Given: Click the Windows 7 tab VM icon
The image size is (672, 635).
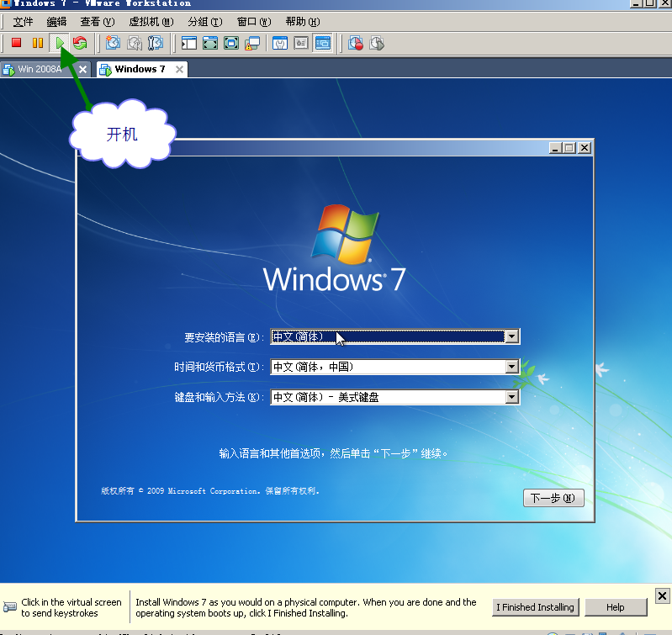Looking at the screenshot, I should coord(105,70).
